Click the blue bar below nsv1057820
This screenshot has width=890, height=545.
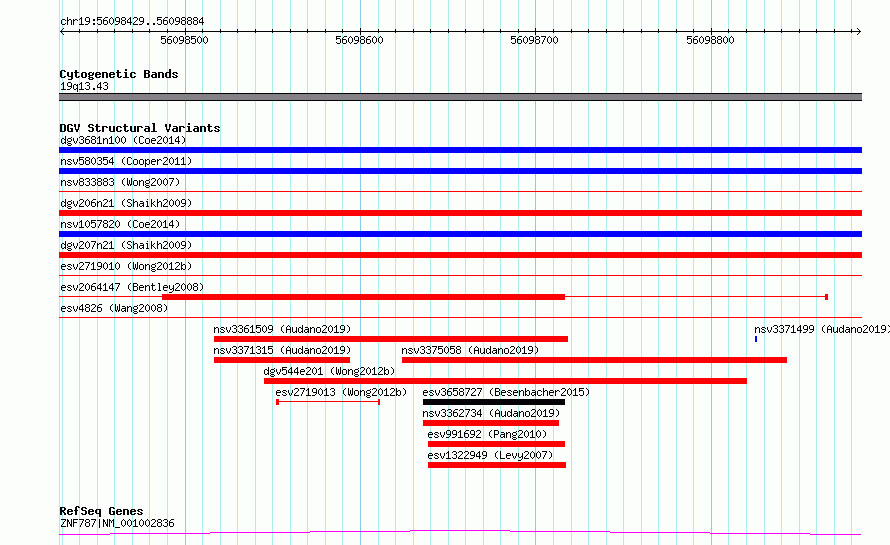[x=460, y=234]
